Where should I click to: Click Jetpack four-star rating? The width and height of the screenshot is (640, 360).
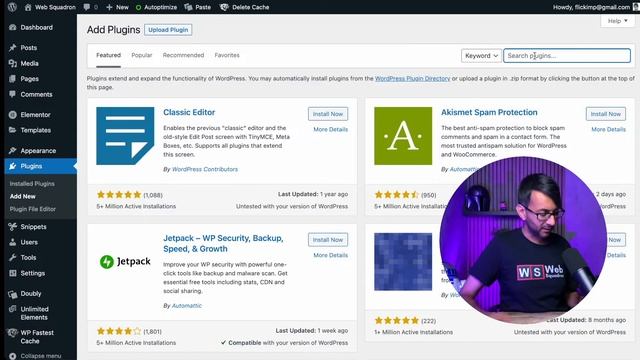(119, 331)
